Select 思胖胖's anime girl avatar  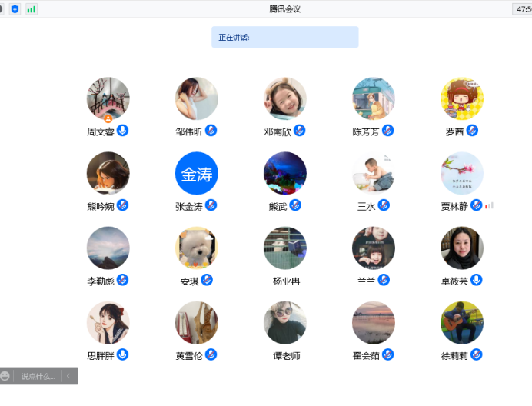point(108,322)
